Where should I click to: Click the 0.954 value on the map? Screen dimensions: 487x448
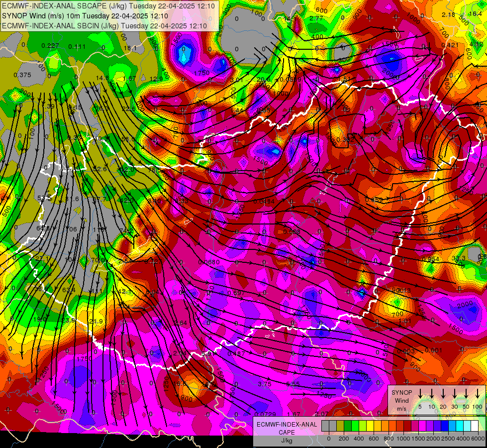pos(430,259)
